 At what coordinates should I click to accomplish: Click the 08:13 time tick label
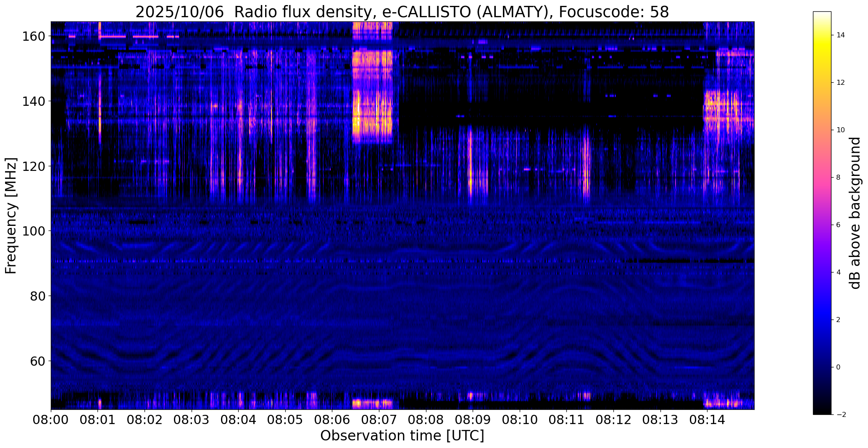(x=660, y=419)
